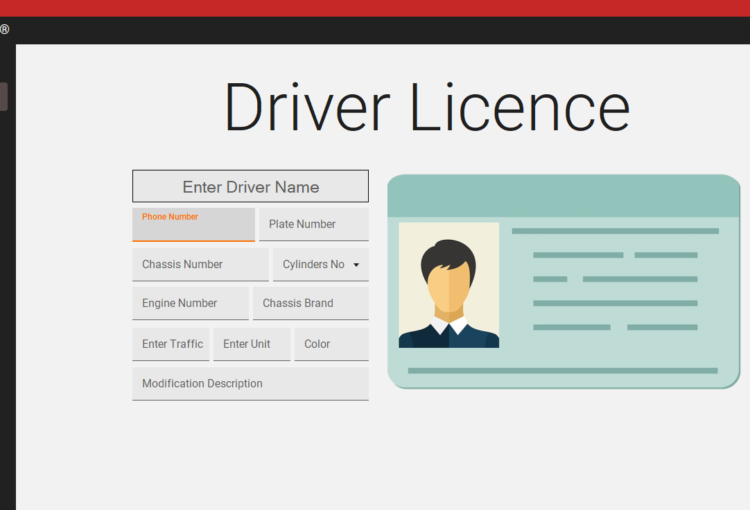Image resolution: width=750 pixels, height=510 pixels.
Task: Select the Chassis Number field
Action: tap(200, 265)
